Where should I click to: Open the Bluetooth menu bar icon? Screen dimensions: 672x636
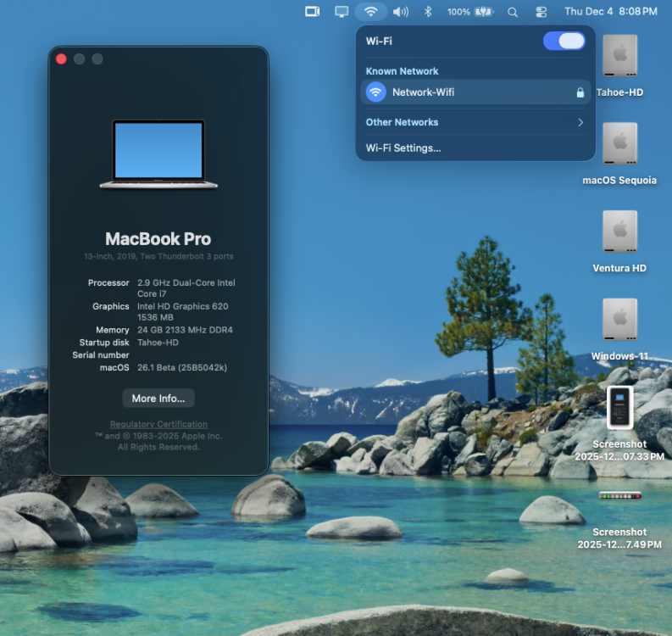tap(428, 12)
